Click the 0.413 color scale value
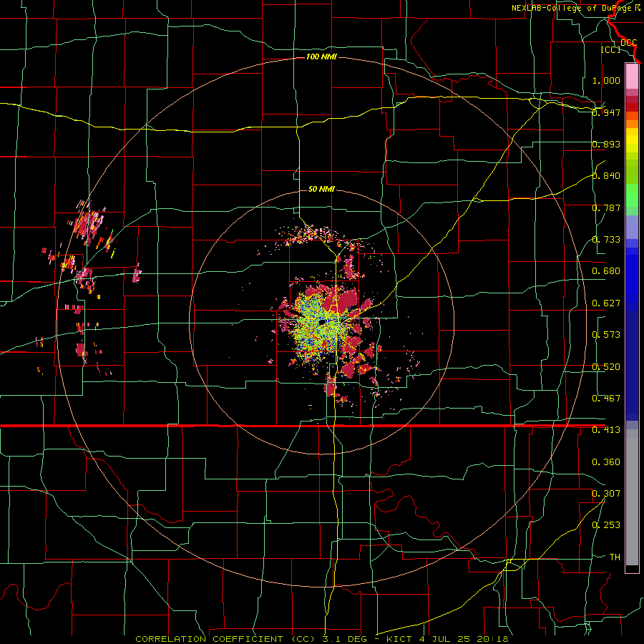 tap(606, 430)
